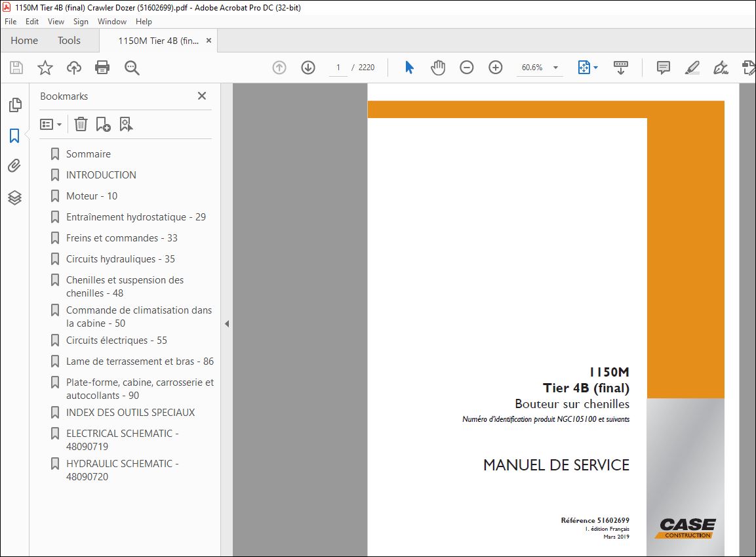Close the 1150M Tier 4B document tab
Image resolution: width=756 pixels, height=557 pixels.
pyautogui.click(x=209, y=41)
